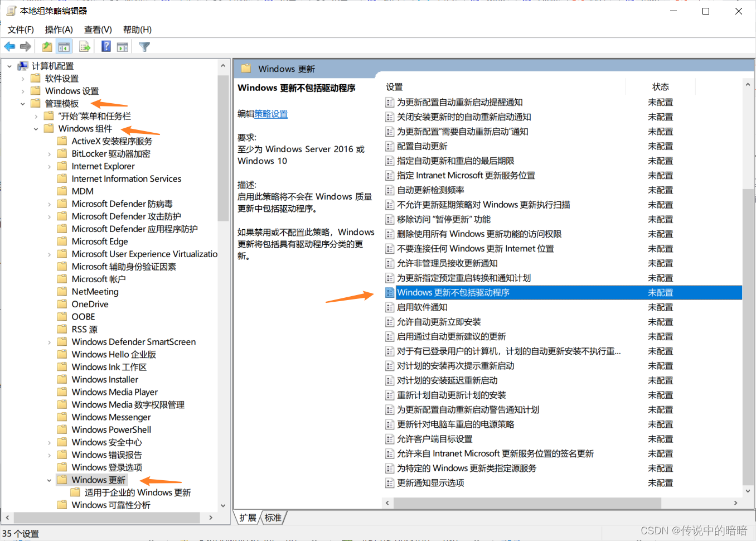Toggle the show/hide console tree icon

(x=64, y=47)
